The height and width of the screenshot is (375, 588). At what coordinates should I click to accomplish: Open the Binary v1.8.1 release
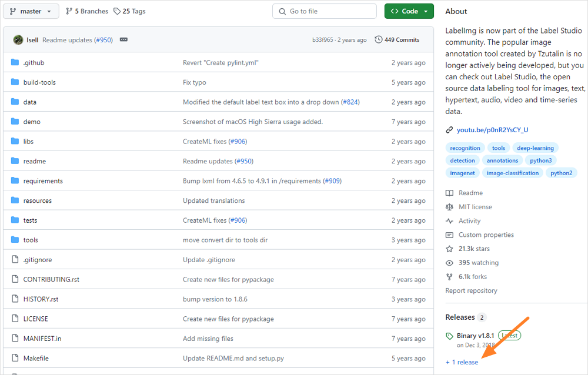[476, 336]
